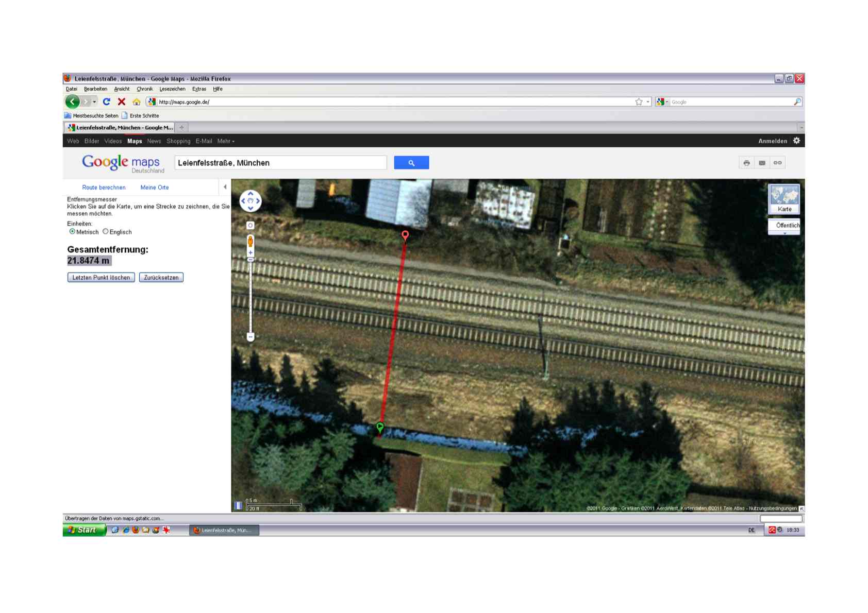868x613 pixels.
Task: Click the Zurücksetzen button
Action: [x=161, y=278]
